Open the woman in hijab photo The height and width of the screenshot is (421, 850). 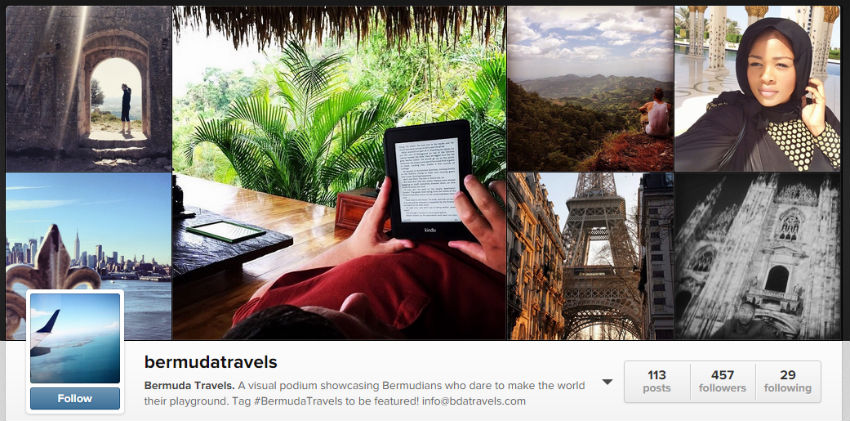(757, 89)
